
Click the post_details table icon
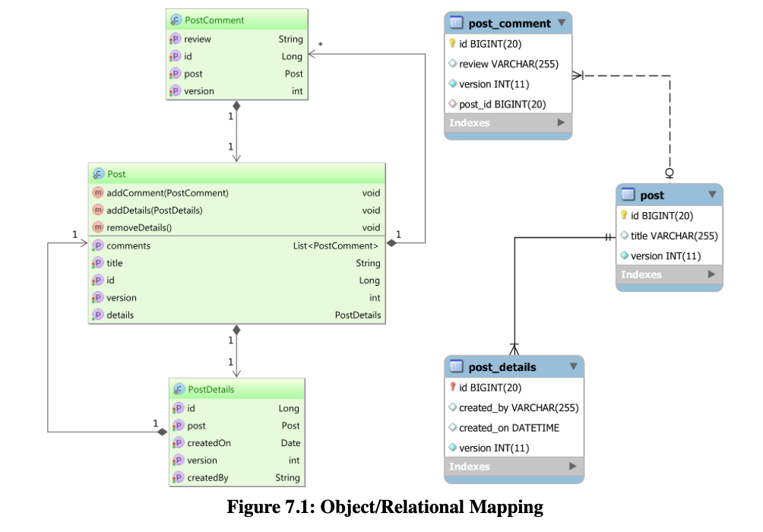point(457,366)
